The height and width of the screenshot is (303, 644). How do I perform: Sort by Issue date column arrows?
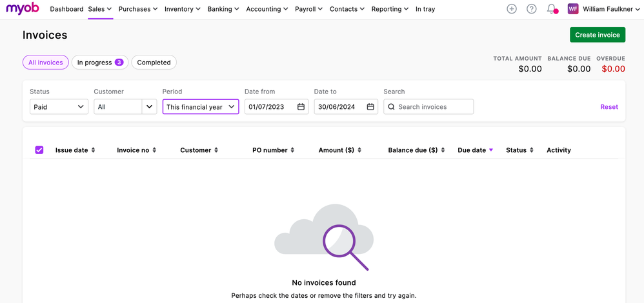coord(93,150)
